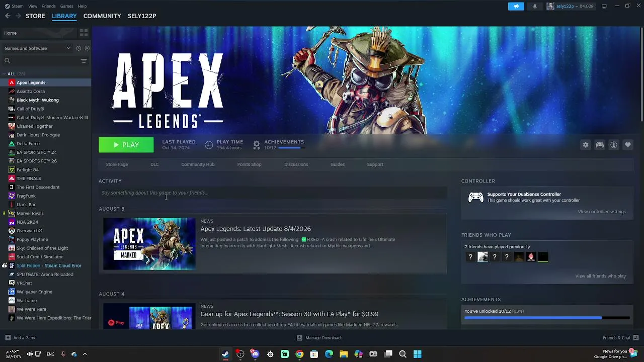Open game settings gear for Apex Legends
644x362 pixels.
click(586, 145)
